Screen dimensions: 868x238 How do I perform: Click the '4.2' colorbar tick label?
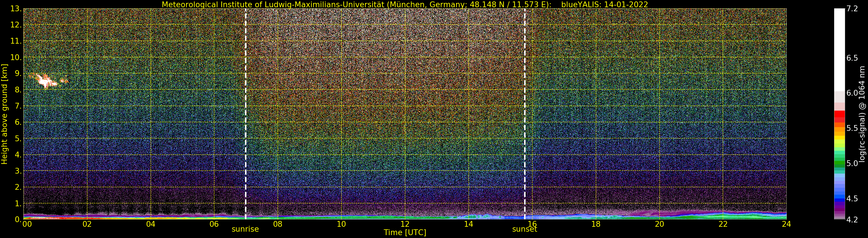(852, 220)
